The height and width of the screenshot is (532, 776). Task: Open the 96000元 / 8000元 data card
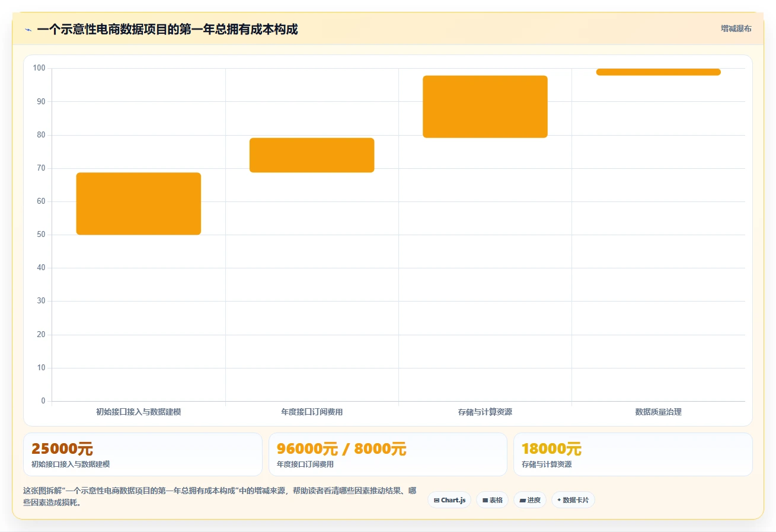(x=388, y=454)
